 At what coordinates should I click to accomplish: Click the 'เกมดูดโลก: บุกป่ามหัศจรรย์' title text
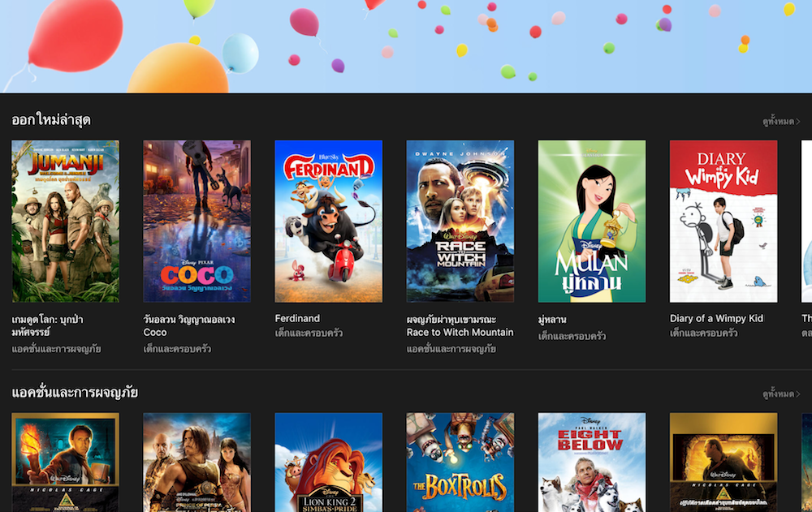pos(48,325)
